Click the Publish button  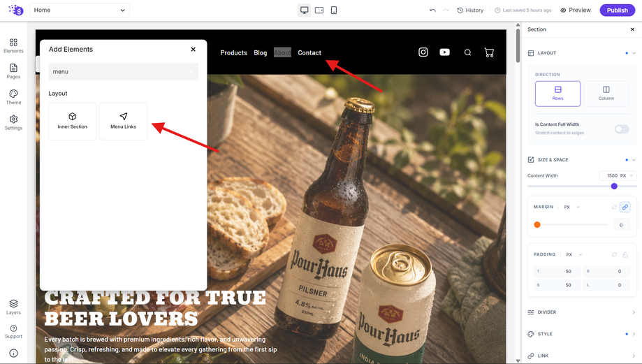tap(617, 10)
